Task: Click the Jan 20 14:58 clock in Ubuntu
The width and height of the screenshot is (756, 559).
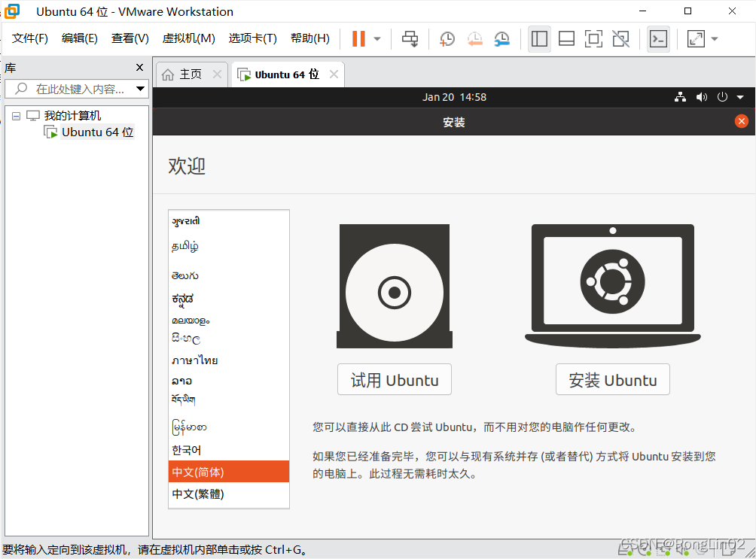Action: 454,97
